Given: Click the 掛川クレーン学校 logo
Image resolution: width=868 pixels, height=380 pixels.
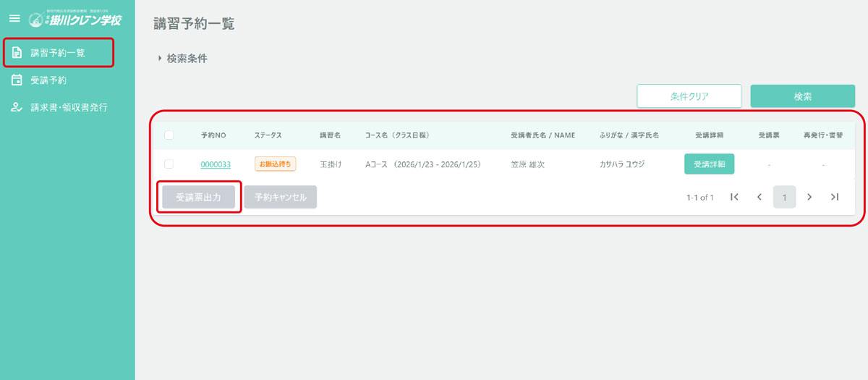Looking at the screenshot, I should (x=76, y=19).
